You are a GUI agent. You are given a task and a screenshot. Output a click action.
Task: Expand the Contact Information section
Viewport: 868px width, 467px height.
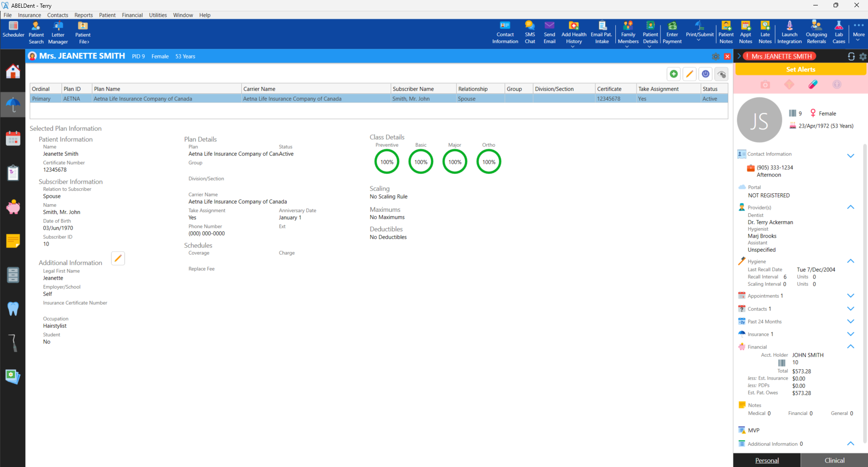(x=851, y=155)
